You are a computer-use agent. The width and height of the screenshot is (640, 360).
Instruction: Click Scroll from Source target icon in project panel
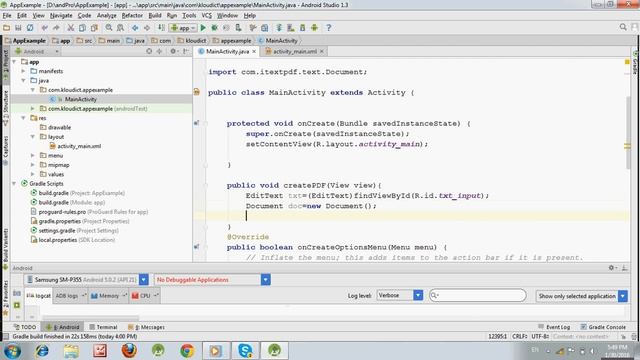tap(149, 51)
